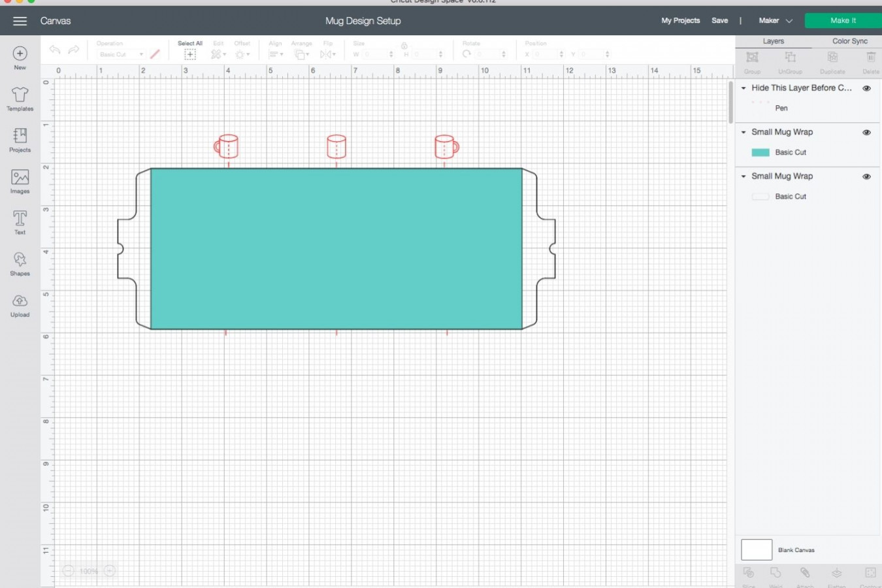Collapse the first Small Mug Wrap group
Image resolution: width=882 pixels, height=588 pixels.
pos(743,132)
